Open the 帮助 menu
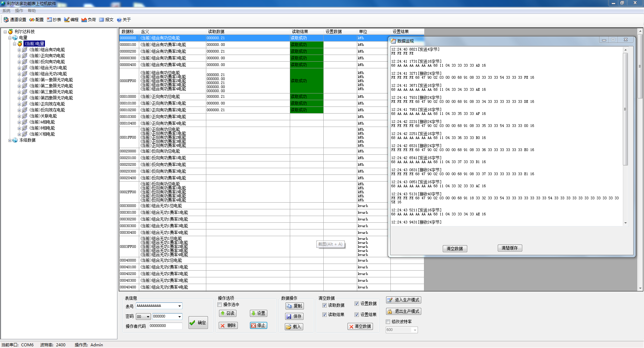 tap(32, 11)
